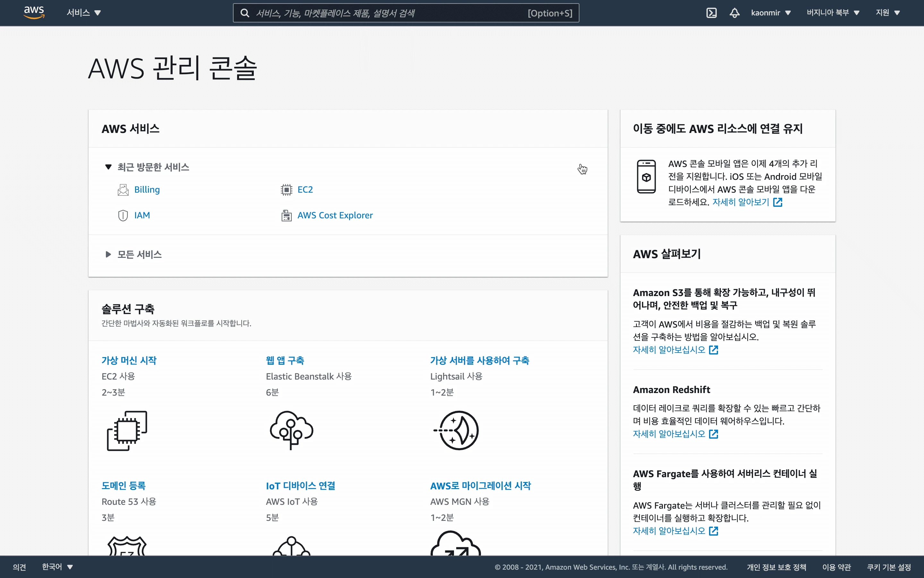
Task: Collapse the 최근 방문한 서비스 section
Action: click(x=147, y=167)
